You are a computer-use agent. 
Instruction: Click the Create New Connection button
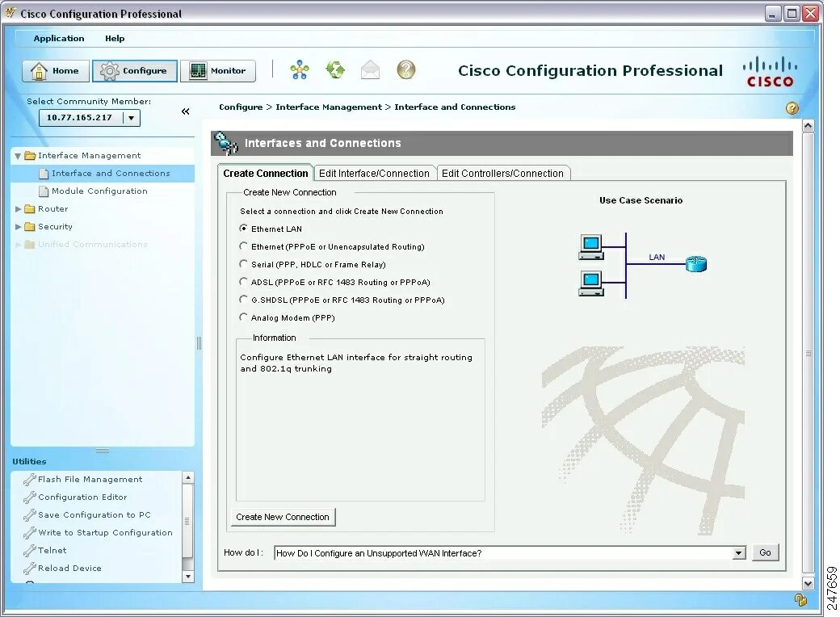click(x=283, y=517)
